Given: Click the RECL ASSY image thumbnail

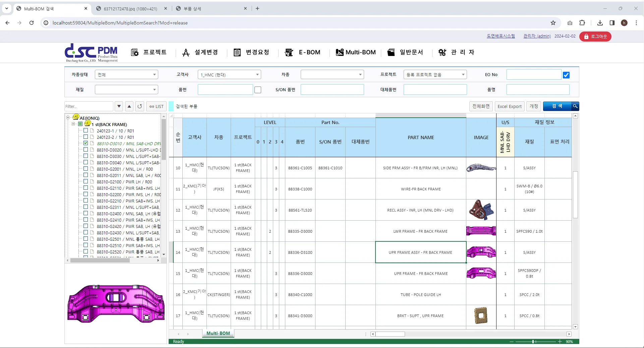Looking at the screenshot, I should pos(481,210).
